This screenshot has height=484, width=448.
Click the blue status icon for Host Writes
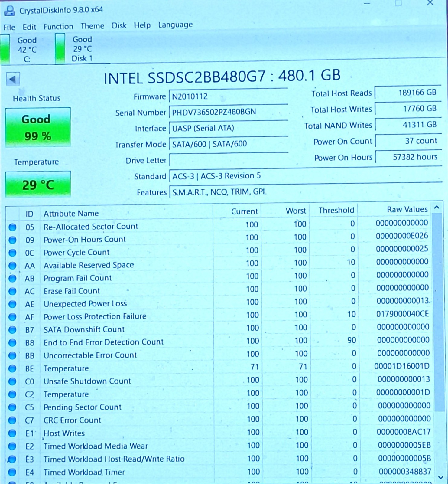pos(12,433)
